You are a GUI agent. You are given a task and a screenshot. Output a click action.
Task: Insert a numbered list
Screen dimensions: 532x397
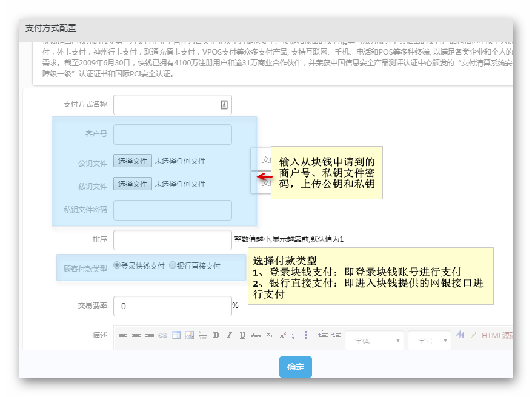coord(296,335)
